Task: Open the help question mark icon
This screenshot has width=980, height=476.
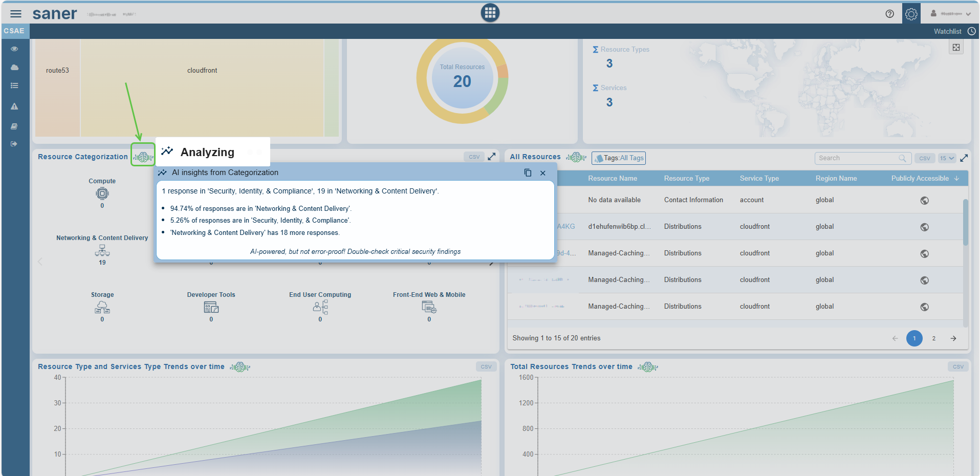Action: (889, 14)
